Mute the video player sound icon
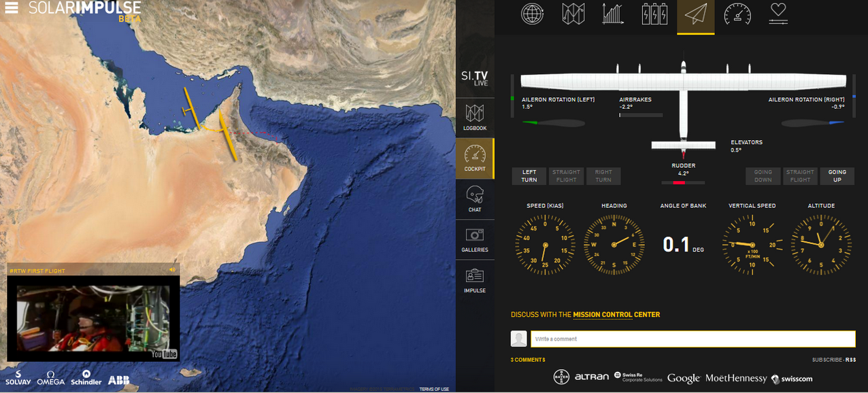Image resolution: width=868 pixels, height=393 pixels. pos(172,270)
